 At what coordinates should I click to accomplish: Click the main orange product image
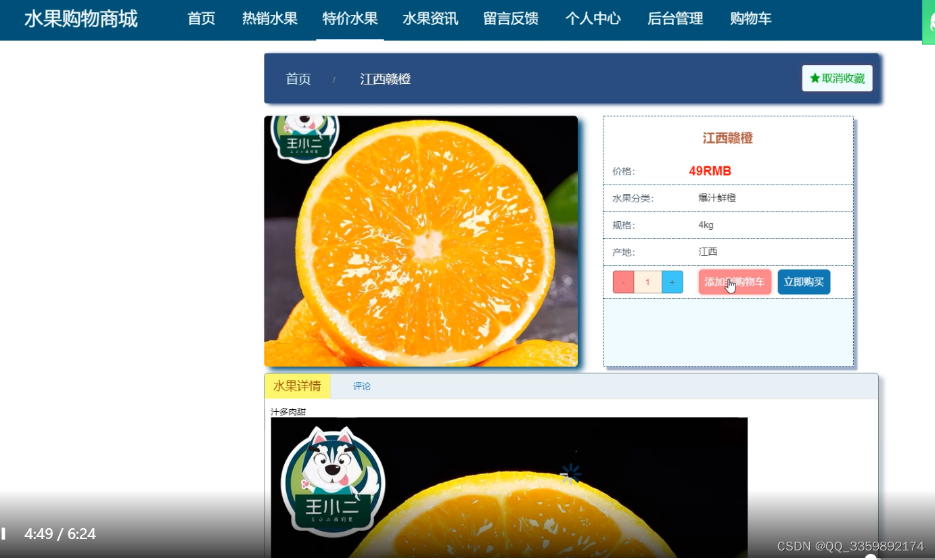[x=421, y=241]
